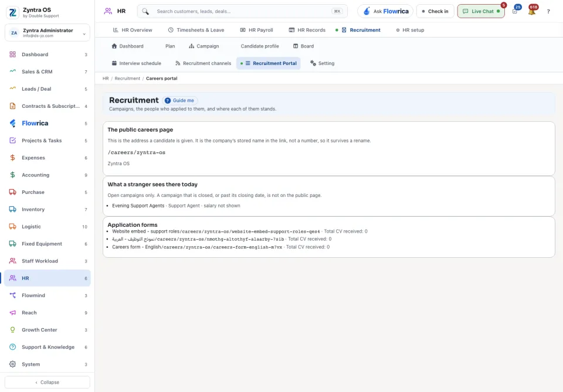Open Recruitment channels sub-tab
Screen dimensions: 563x392
[204, 63]
